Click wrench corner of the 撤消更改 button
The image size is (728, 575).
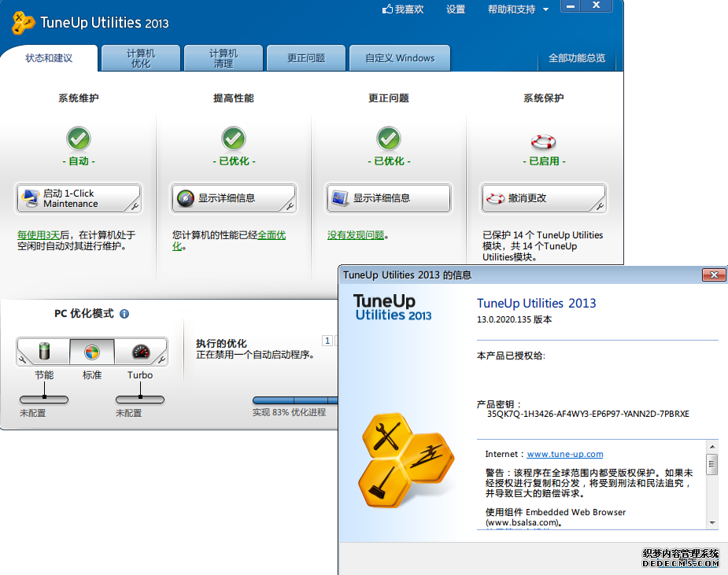[x=600, y=207]
